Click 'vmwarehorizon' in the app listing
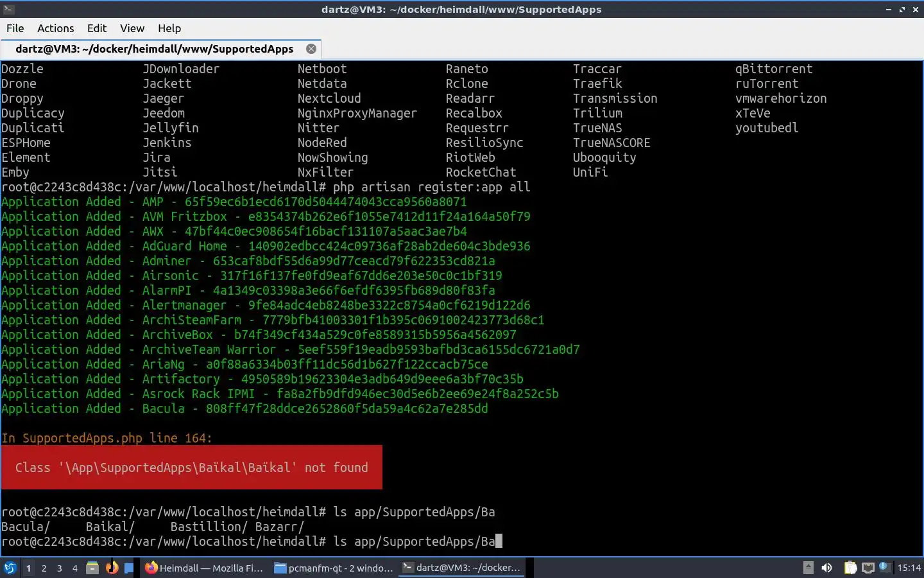Viewport: 924px width, 578px height. (x=781, y=98)
